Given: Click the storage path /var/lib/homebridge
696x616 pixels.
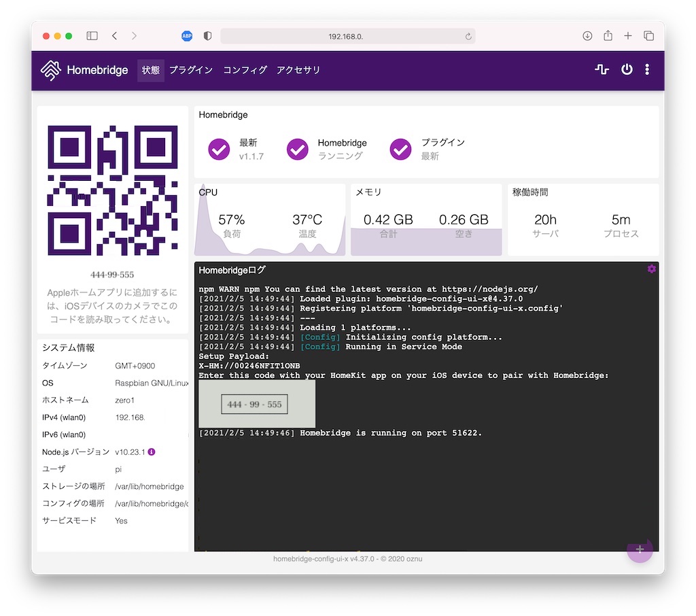Looking at the screenshot, I should [149, 486].
